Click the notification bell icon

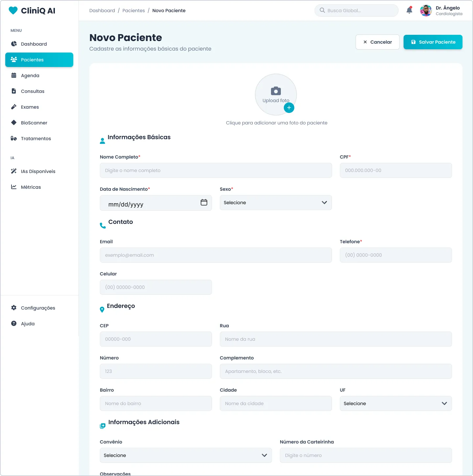pos(409,10)
